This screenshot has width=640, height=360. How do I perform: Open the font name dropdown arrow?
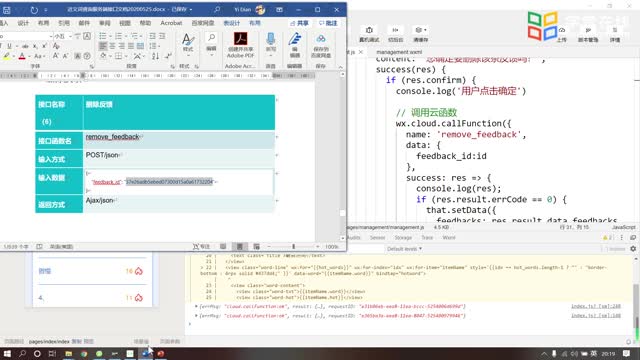51,36
